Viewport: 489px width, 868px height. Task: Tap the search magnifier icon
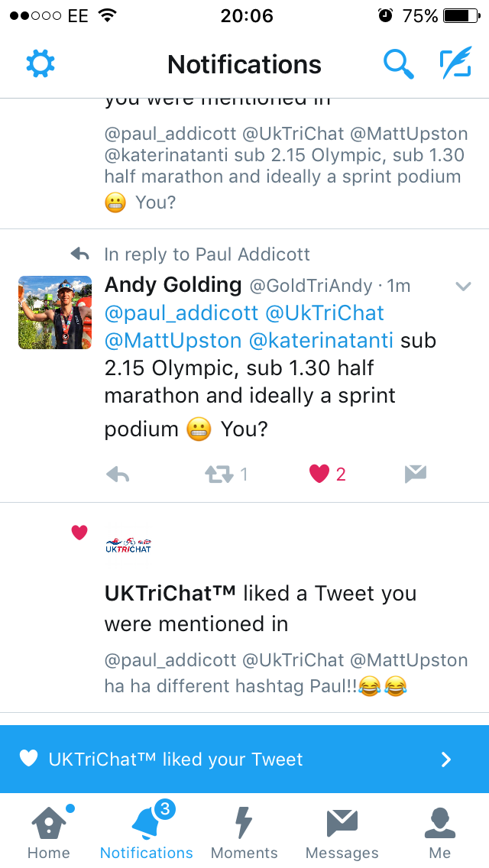pyautogui.click(x=398, y=64)
